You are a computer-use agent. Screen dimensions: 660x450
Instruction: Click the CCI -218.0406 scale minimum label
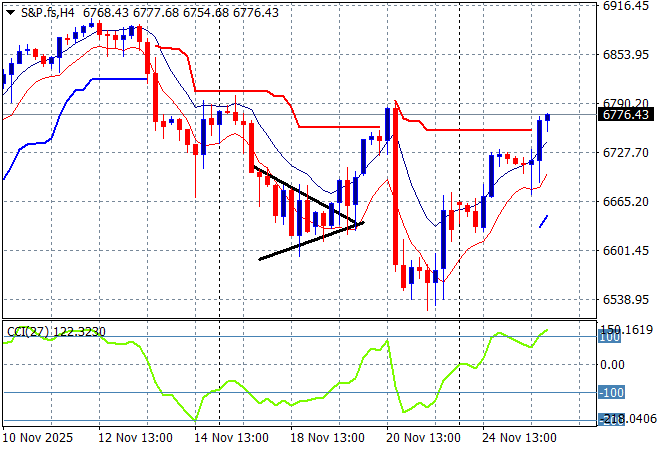628,418
